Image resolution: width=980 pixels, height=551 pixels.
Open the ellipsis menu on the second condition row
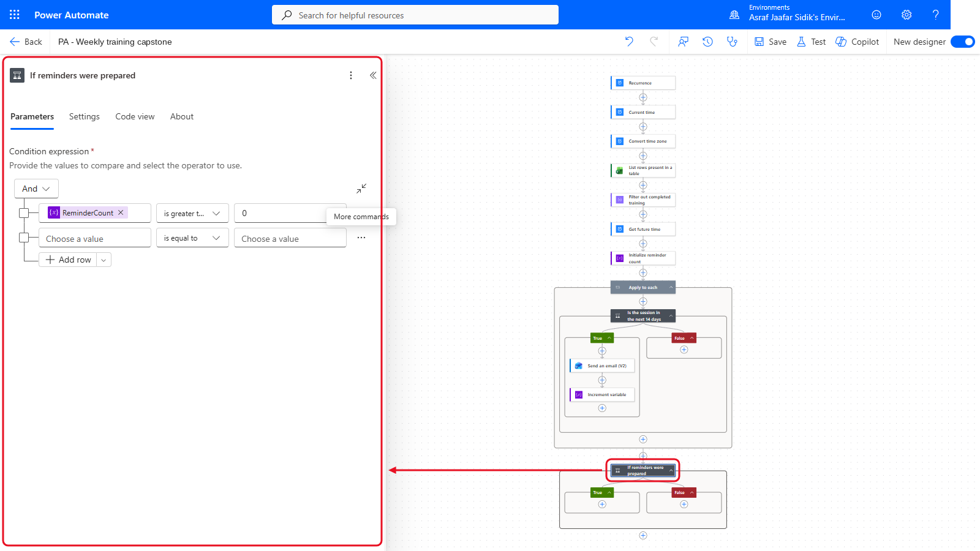[x=361, y=238]
